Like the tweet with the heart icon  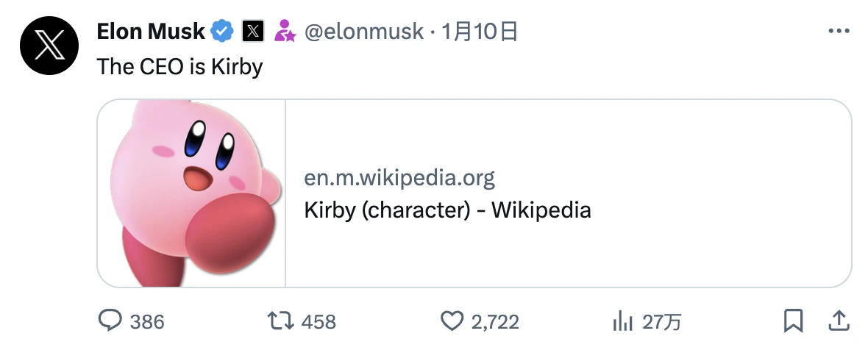(x=450, y=321)
